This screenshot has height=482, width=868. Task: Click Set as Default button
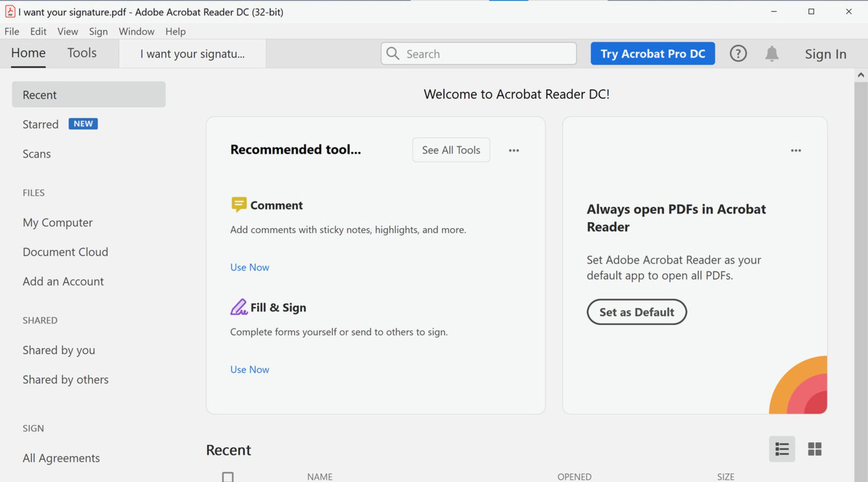click(x=637, y=312)
